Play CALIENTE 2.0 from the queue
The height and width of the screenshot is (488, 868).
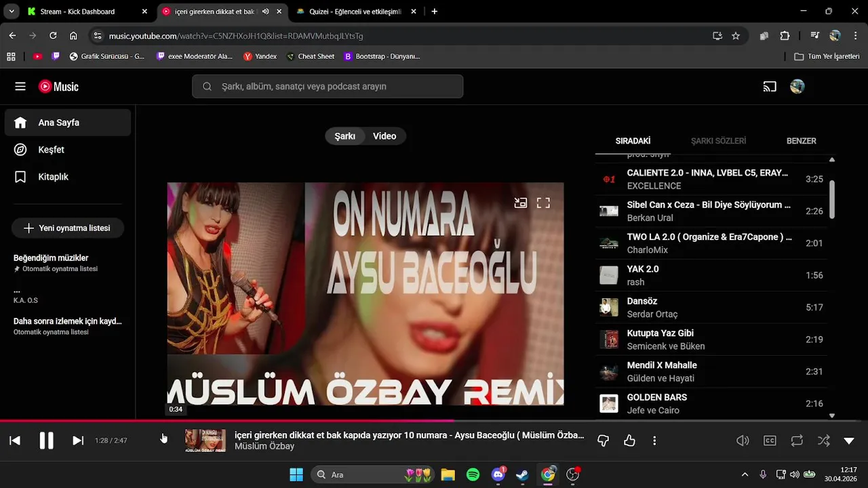[x=712, y=179]
